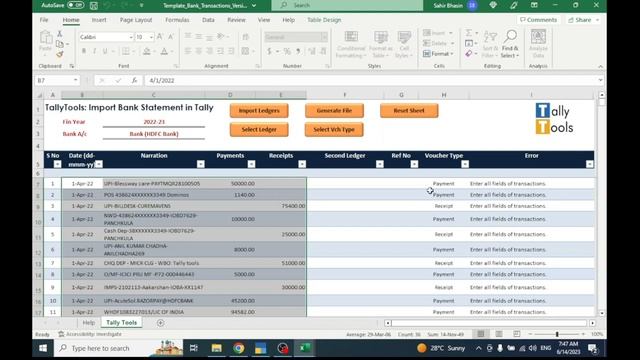Open the Voucher Type filter dropdown
640x360 pixels.
pyautogui.click(x=465, y=164)
